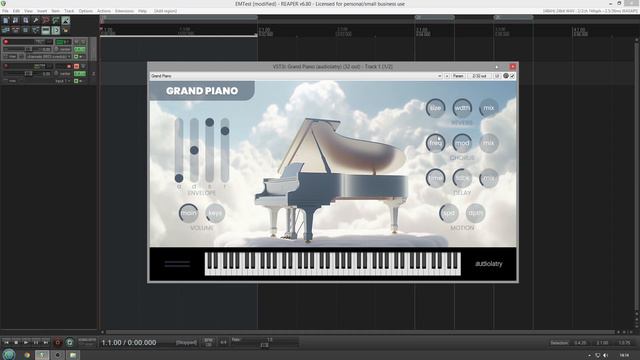Toggle item grouping toolbar icon
Image resolution: width=640 pixels, height=360 pixels.
(16, 30)
